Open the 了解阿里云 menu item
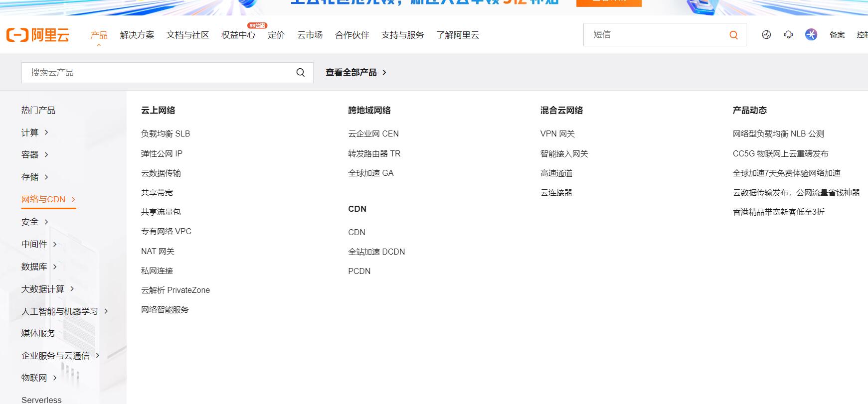868x404 pixels. [x=458, y=35]
